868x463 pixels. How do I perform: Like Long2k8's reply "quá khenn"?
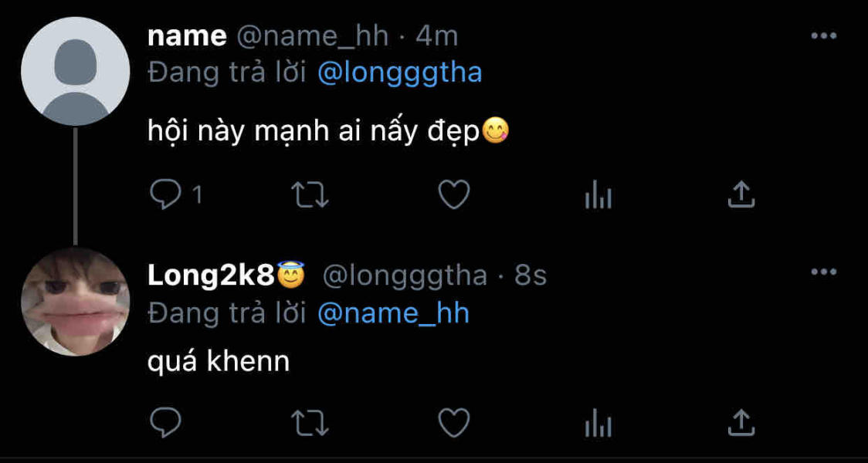[453, 422]
